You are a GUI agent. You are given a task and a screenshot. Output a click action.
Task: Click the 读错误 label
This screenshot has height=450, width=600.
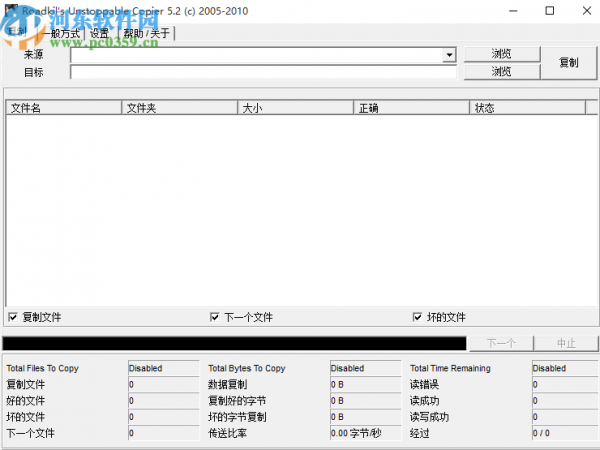point(424,384)
